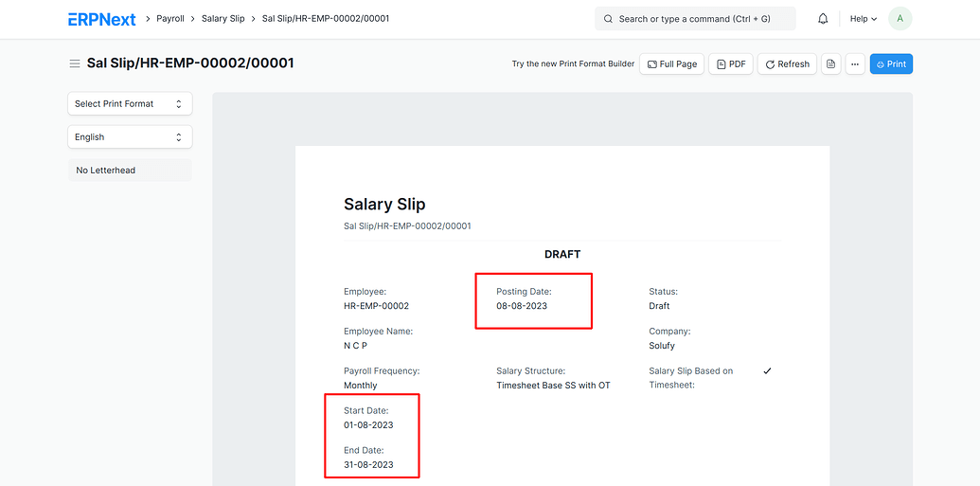
Task: Click Try the new Print Format Builder
Action: tap(573, 63)
